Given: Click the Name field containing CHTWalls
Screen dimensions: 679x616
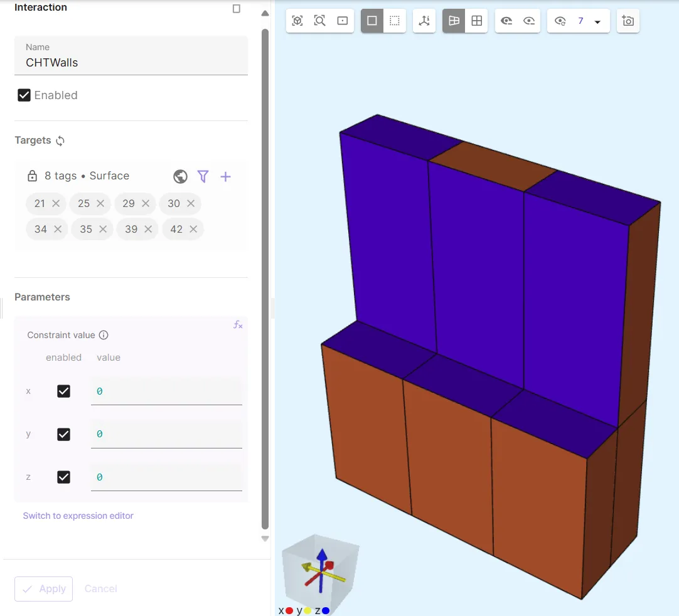Looking at the screenshot, I should [131, 63].
